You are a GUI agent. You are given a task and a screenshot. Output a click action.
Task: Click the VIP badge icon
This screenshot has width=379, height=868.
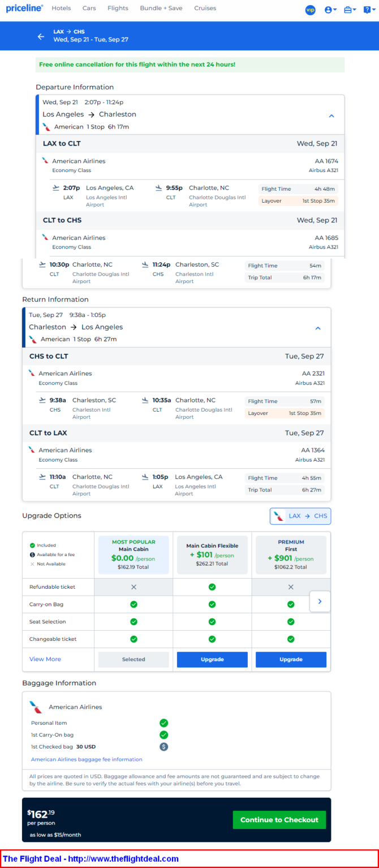click(x=310, y=10)
